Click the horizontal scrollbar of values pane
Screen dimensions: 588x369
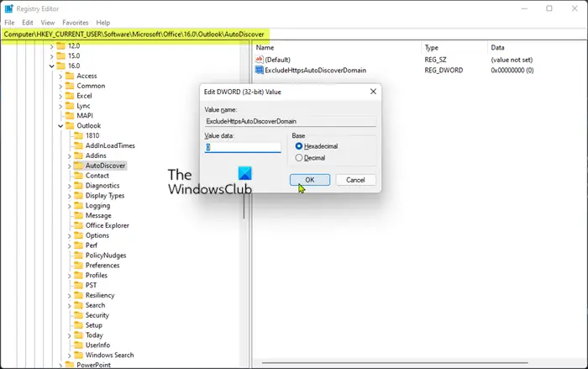395,363
